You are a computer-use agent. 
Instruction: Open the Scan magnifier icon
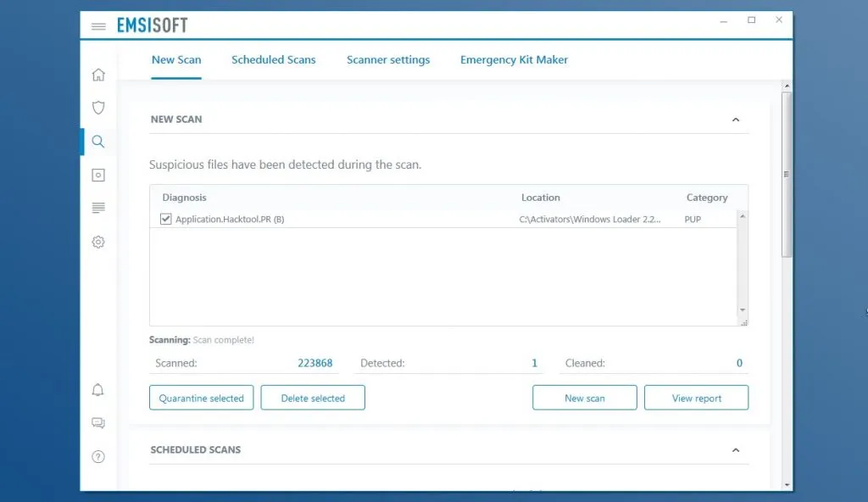pos(97,142)
